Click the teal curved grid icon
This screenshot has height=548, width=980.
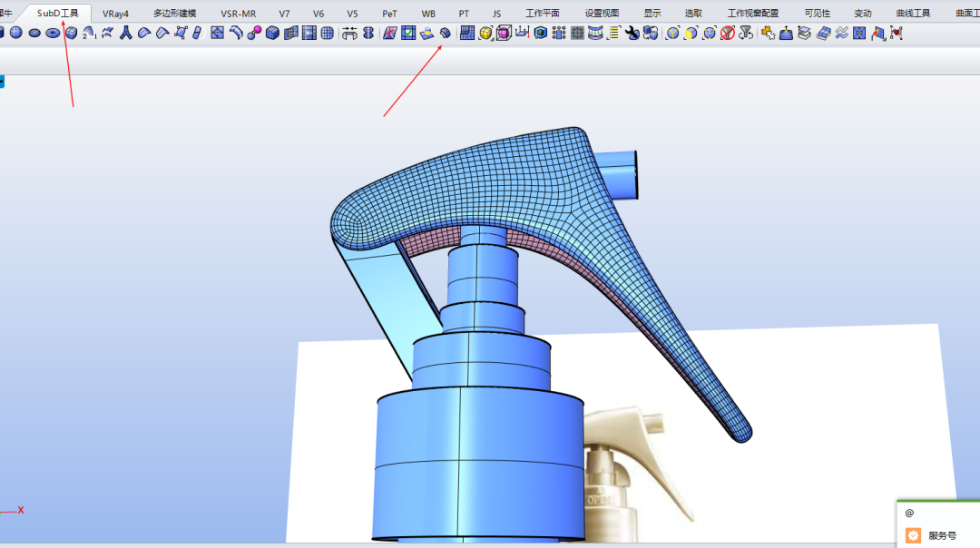pyautogui.click(x=595, y=34)
